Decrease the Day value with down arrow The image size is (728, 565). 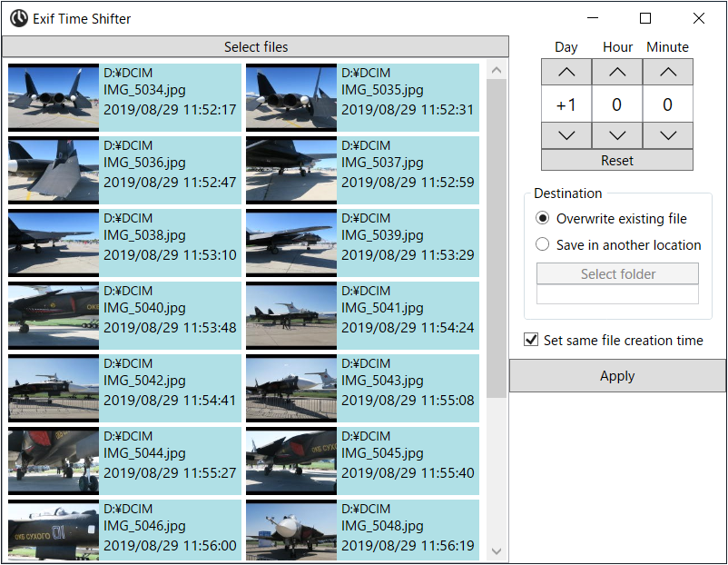pos(566,135)
